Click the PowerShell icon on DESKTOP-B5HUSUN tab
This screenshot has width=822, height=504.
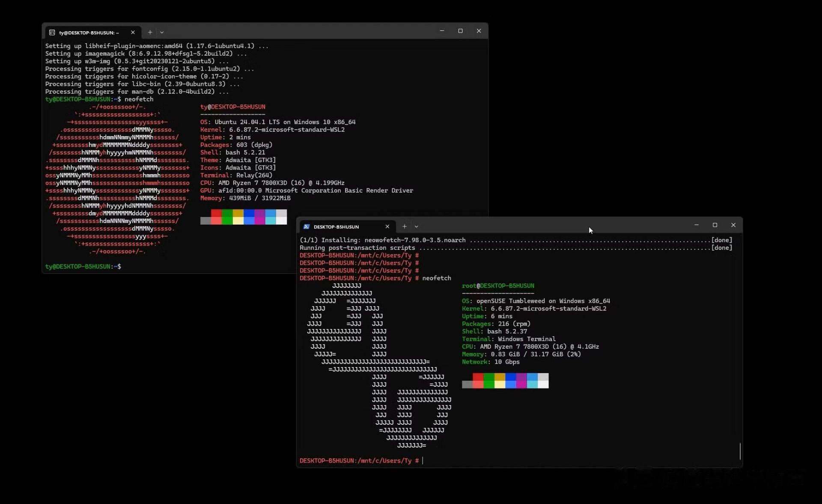coord(307,227)
